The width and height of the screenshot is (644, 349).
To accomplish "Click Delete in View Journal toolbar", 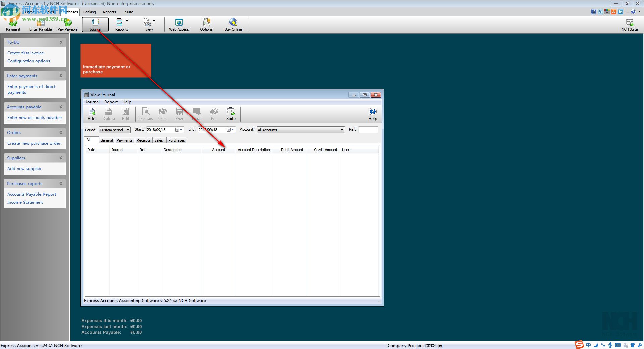I will coord(109,114).
